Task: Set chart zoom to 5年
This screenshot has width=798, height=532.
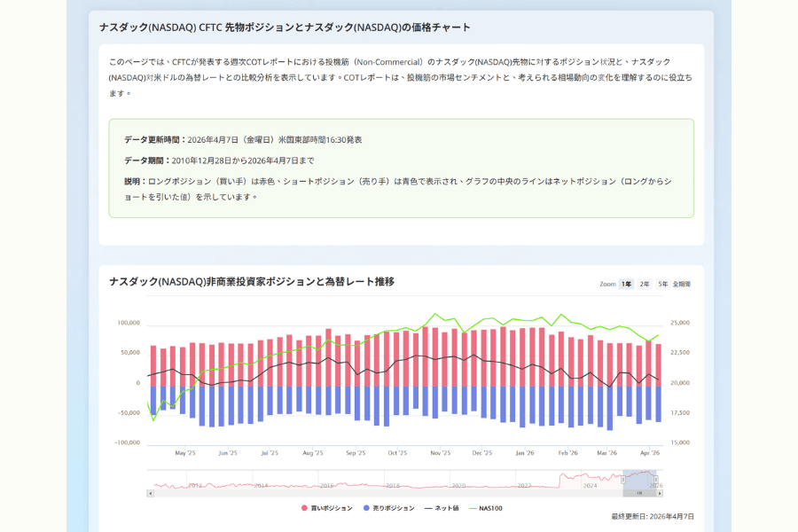Action: [662, 285]
